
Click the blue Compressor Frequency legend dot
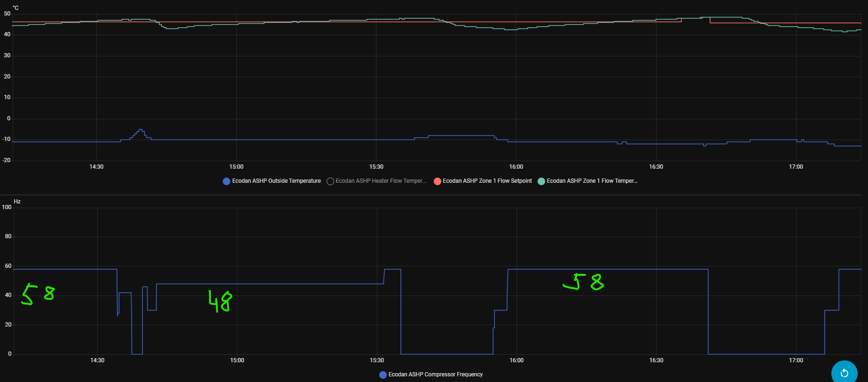point(383,375)
